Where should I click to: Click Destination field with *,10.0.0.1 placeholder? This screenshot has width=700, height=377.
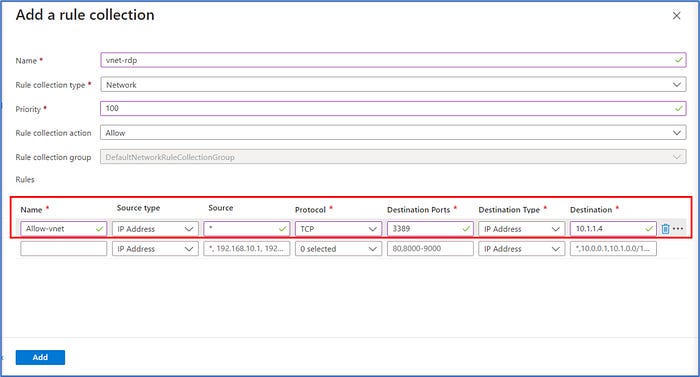[613, 248]
